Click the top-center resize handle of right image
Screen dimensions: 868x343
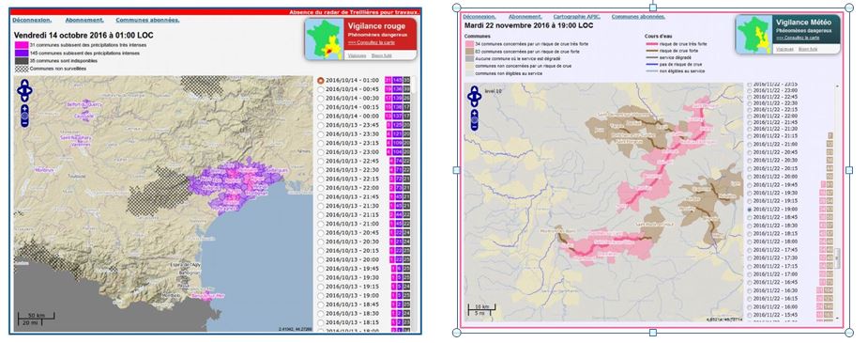[x=653, y=8]
